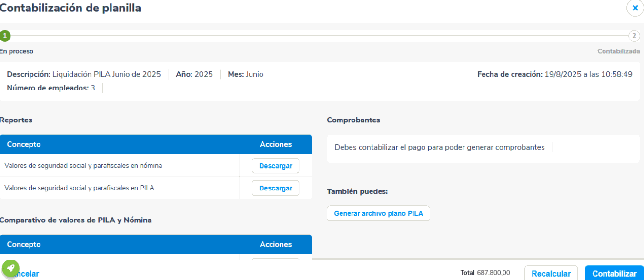Click the Concepto header in Reportes table

pyautogui.click(x=24, y=144)
